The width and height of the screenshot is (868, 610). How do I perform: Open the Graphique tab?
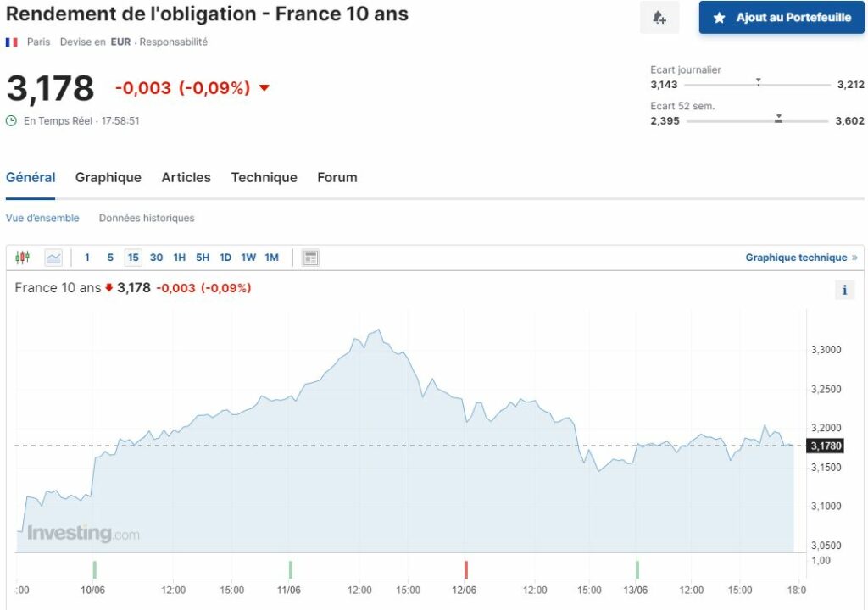108,177
